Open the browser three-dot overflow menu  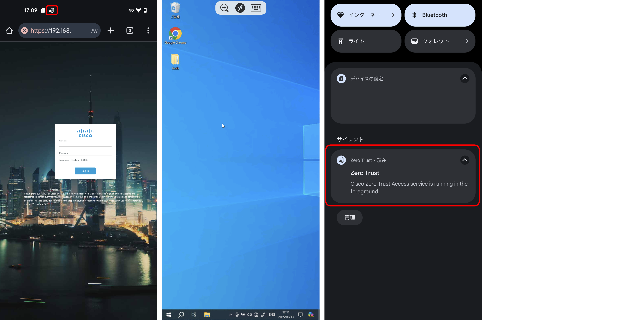coord(148,31)
